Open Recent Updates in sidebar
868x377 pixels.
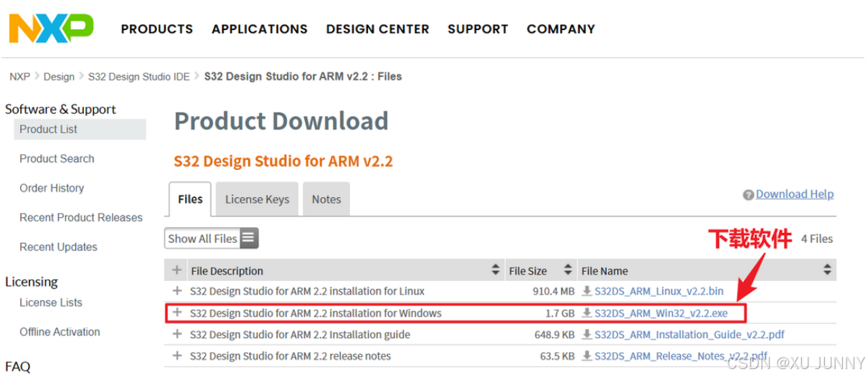tap(58, 247)
